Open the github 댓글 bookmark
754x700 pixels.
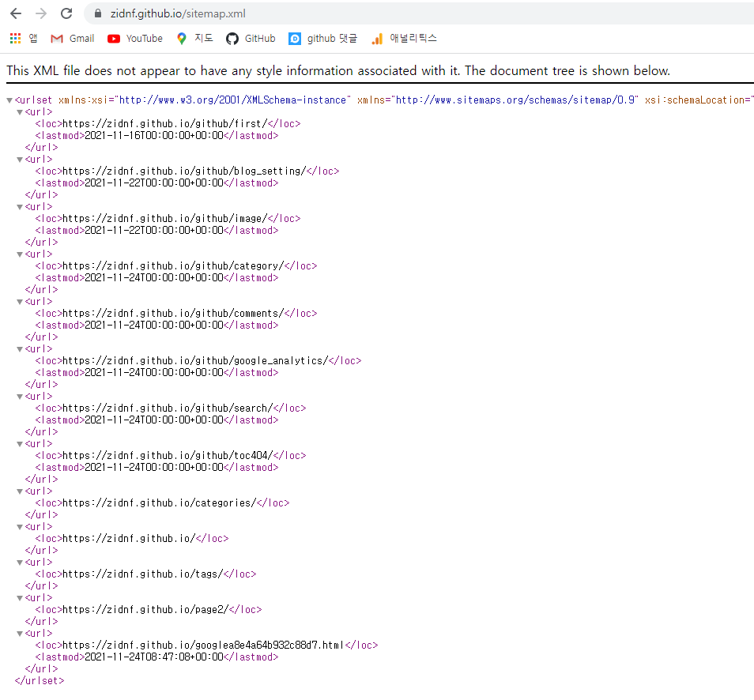tap(323, 38)
